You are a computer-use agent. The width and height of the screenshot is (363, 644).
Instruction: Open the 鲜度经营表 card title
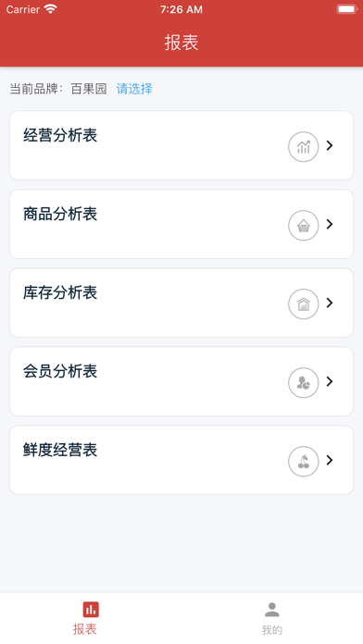(60, 450)
